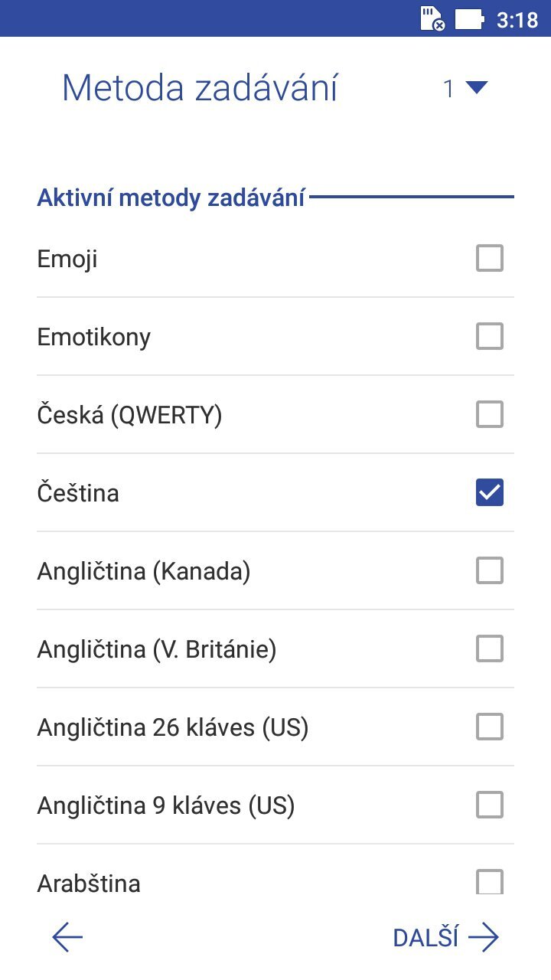
Task: Tap the forward arrow next to DALŠÍ
Action: pyautogui.click(x=484, y=938)
